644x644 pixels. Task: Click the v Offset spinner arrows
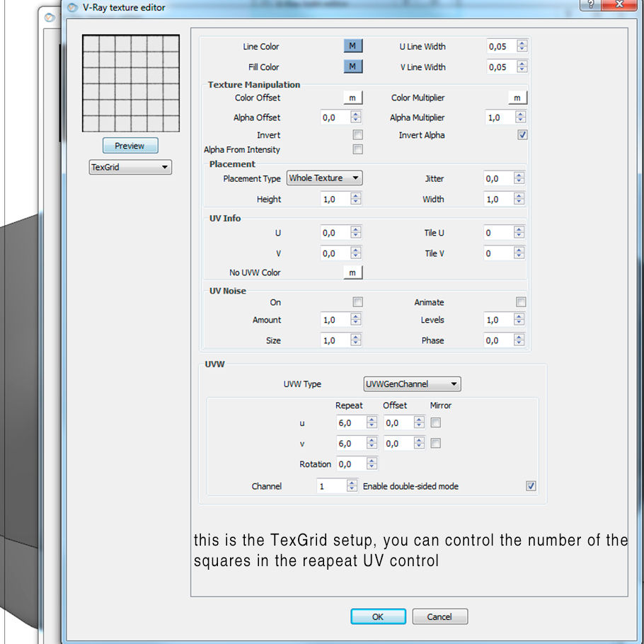coord(420,443)
